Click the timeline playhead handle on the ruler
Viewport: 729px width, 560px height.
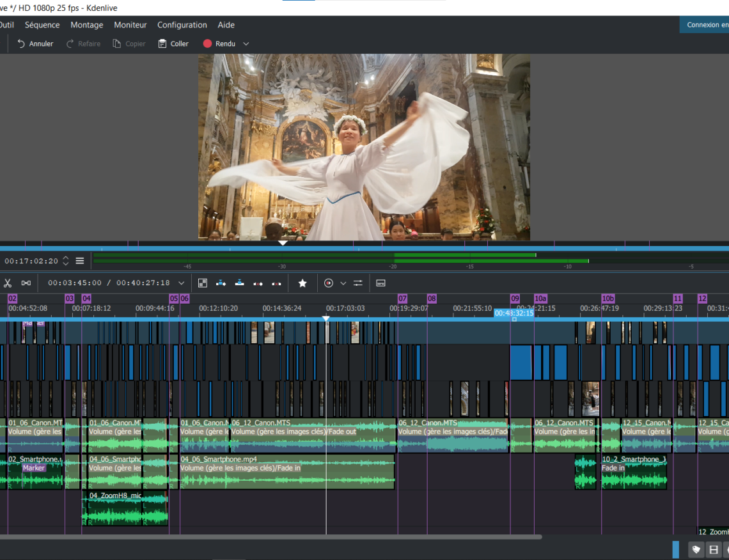pyautogui.click(x=326, y=318)
